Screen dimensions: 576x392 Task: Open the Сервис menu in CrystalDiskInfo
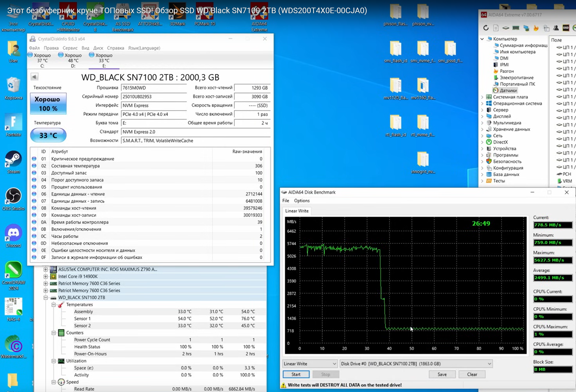(70, 48)
